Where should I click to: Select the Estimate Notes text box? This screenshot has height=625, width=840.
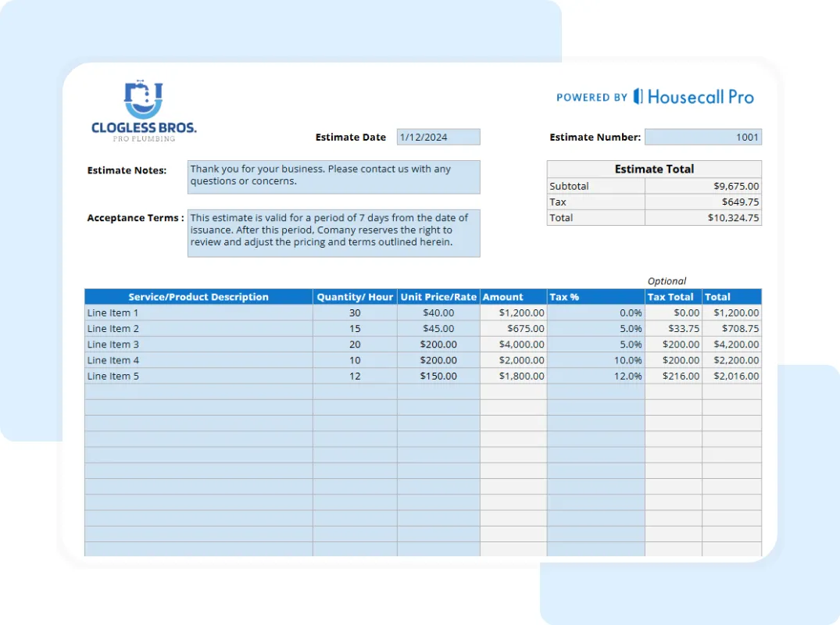pyautogui.click(x=334, y=177)
